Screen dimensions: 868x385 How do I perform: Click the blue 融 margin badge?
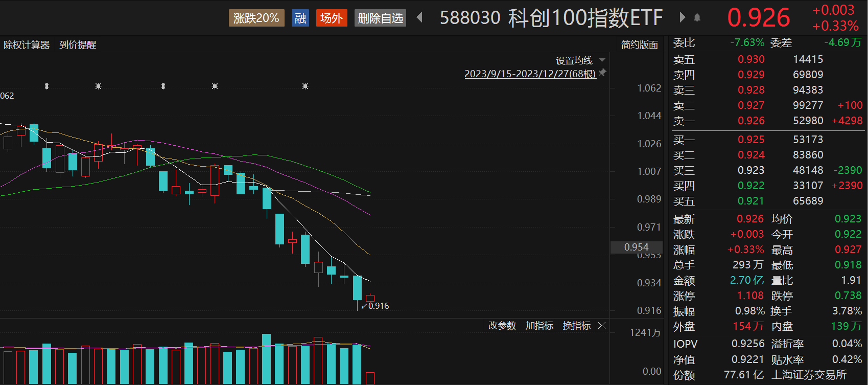[300, 18]
